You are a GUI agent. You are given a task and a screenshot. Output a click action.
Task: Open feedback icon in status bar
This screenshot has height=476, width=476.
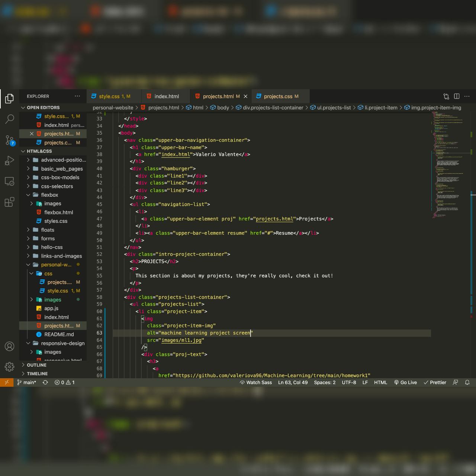point(456,382)
